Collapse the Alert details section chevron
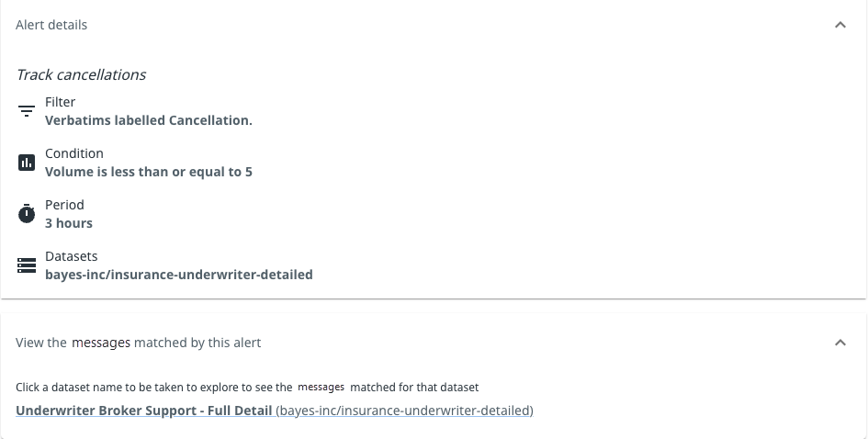 840,25
